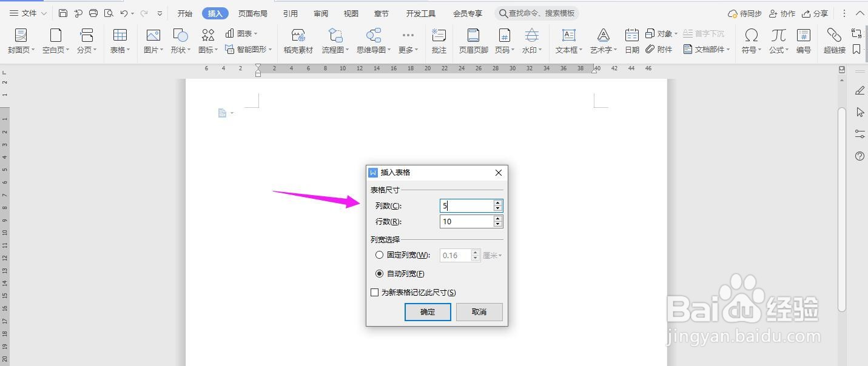Click the comment (批注) icon
Screen dimensions: 868x366
(439, 35)
